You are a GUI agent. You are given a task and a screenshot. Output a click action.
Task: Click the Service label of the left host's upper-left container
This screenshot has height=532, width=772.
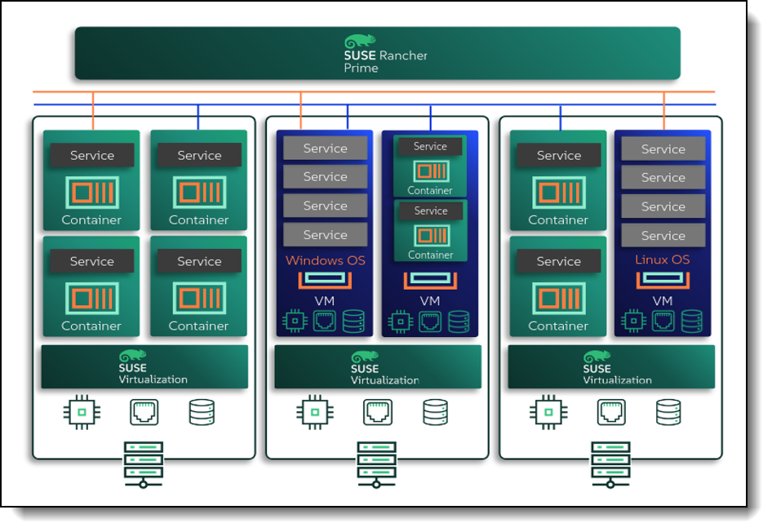pyautogui.click(x=92, y=156)
